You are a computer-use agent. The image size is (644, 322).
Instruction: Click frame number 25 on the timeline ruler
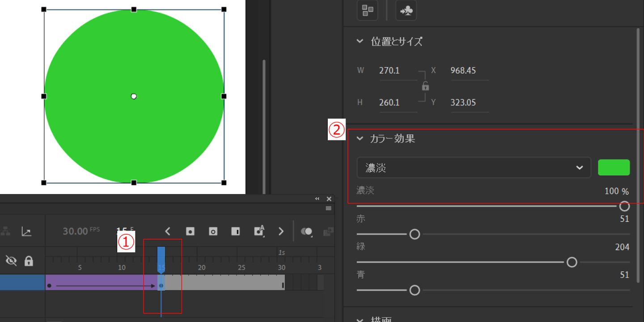point(241,268)
